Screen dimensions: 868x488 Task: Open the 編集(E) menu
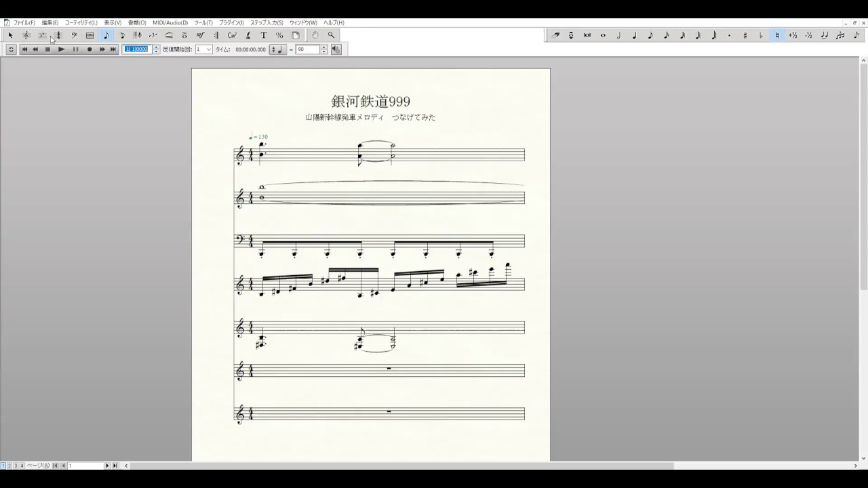pos(50,22)
